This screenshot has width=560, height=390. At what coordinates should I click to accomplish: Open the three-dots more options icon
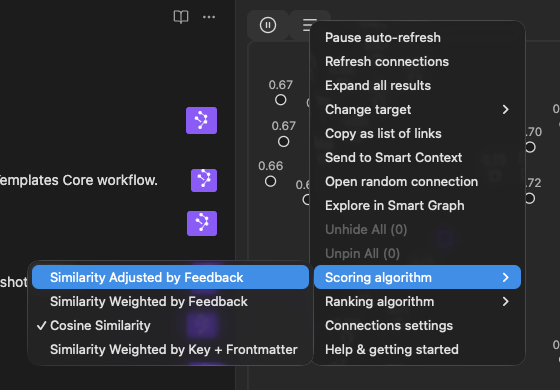pyautogui.click(x=209, y=17)
